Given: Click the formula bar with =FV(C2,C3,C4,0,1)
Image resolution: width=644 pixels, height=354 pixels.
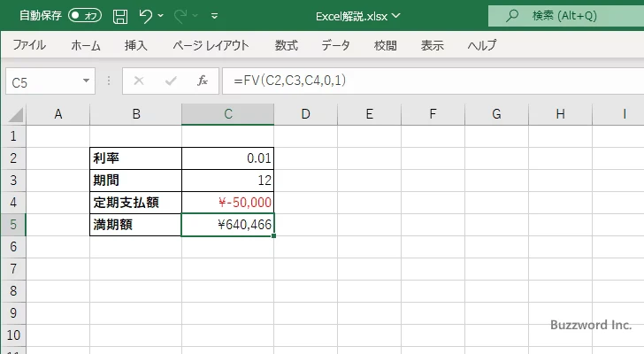Looking at the screenshot, I should [x=433, y=81].
